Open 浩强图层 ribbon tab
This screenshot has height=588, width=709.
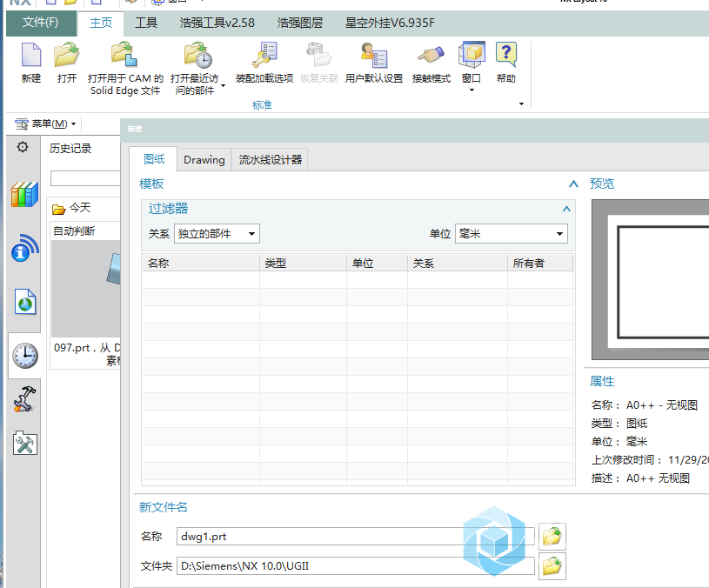[x=300, y=23]
